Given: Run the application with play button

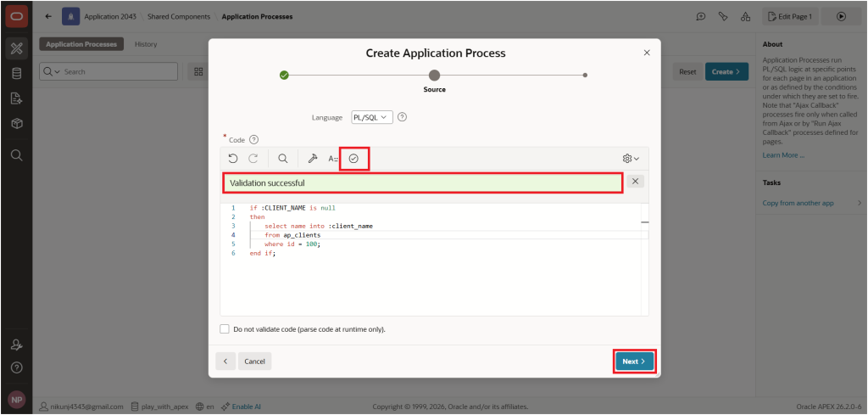Looking at the screenshot, I should tap(841, 17).
